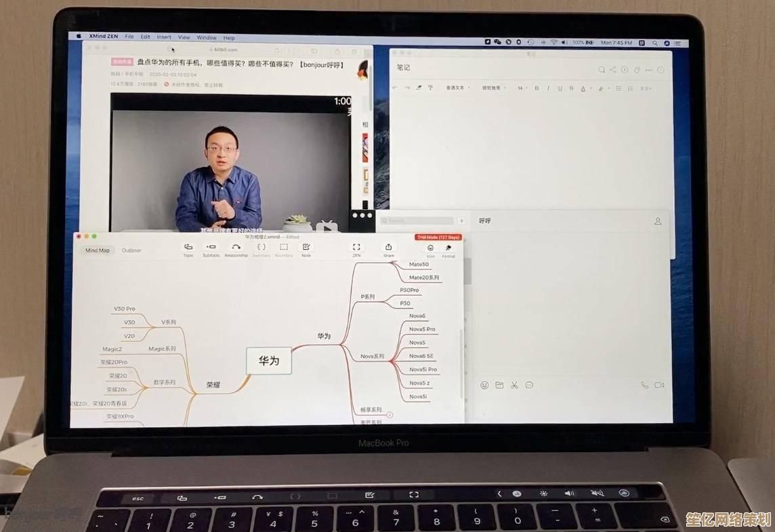The image size is (775, 532).
Task: Open Spotlight search in the menu bar
Action: (x=655, y=43)
